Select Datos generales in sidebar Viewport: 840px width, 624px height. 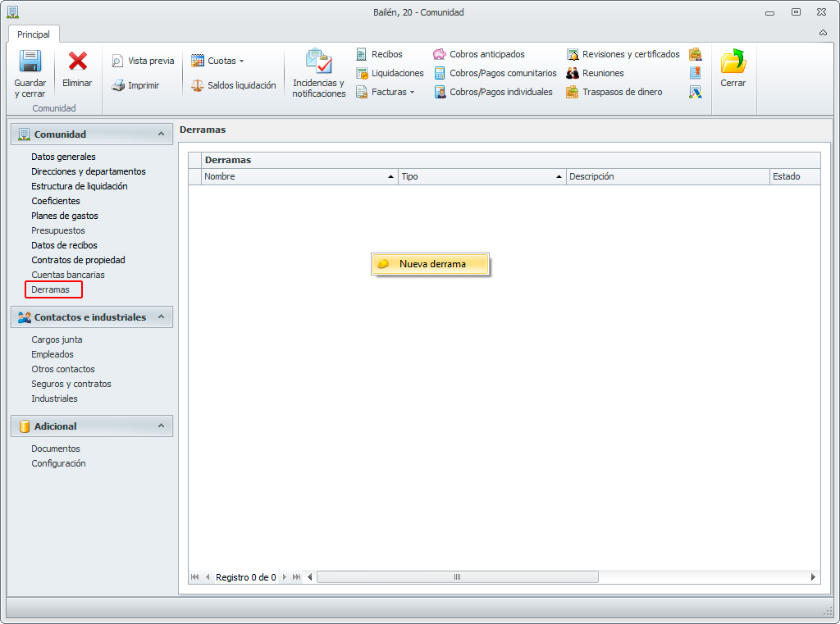click(63, 157)
